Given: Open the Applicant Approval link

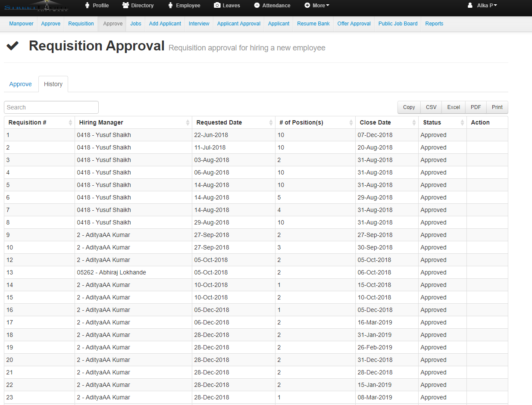Looking at the screenshot, I should [x=239, y=24].
